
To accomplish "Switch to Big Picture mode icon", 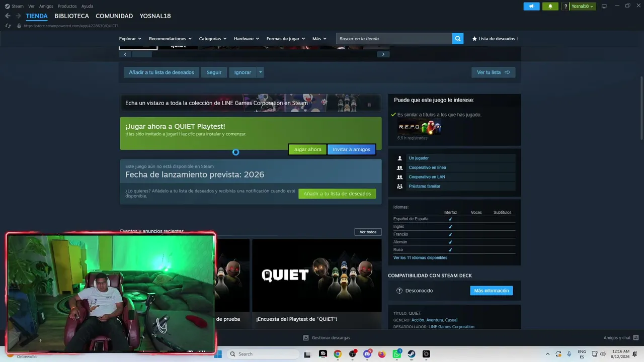I will (x=604, y=6).
